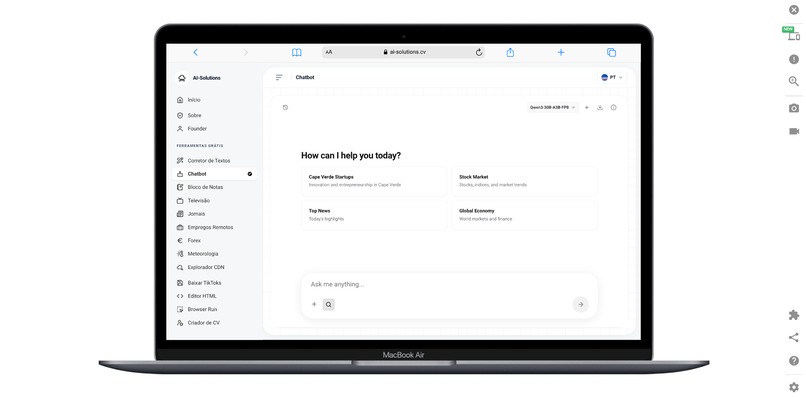
Task: Open Forex in the sidebar
Action: pos(215,241)
